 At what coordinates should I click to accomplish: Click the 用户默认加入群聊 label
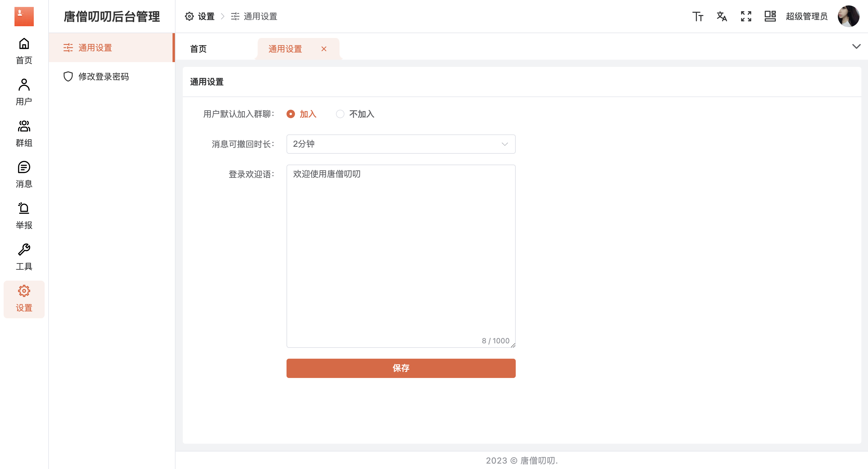[x=239, y=114]
